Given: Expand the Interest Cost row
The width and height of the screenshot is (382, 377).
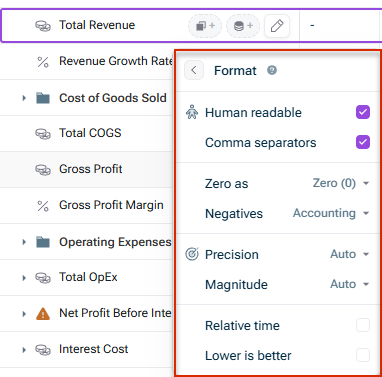Looking at the screenshot, I should coord(24,350).
